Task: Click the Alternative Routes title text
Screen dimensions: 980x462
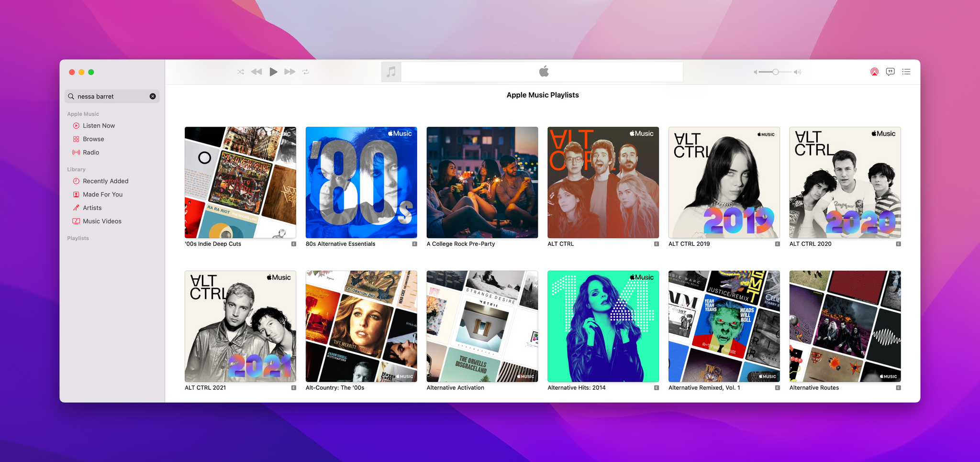Action: click(814, 388)
